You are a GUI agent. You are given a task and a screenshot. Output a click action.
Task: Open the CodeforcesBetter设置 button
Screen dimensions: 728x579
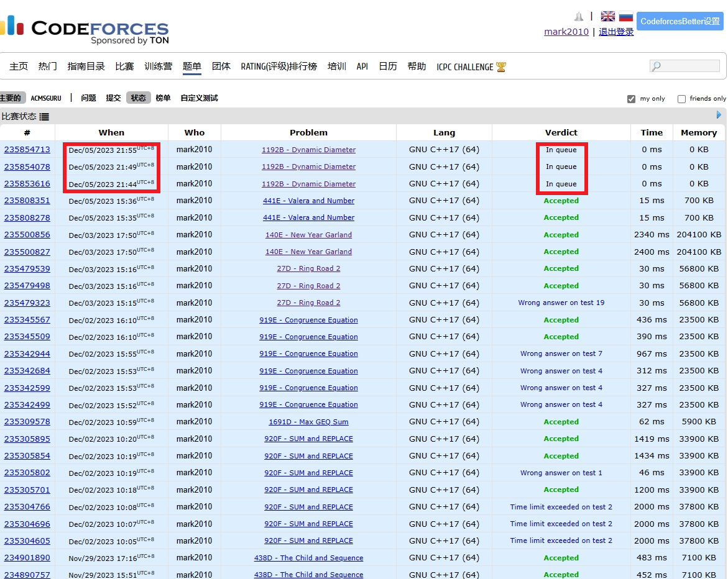pyautogui.click(x=680, y=21)
